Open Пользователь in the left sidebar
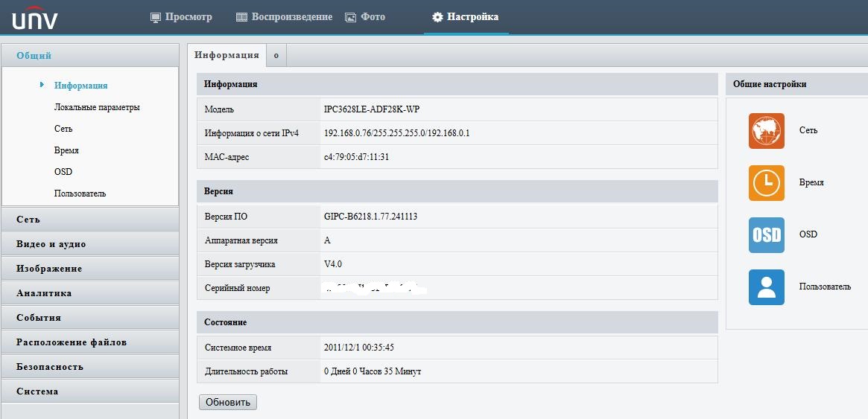Viewport: 868px width, 419px height. tap(80, 193)
